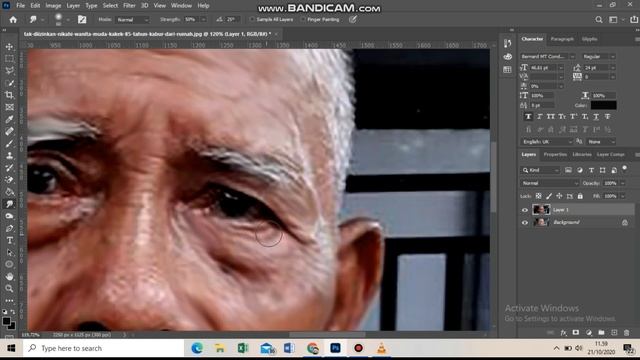Select the Clone Stamp tool

pos(9,156)
